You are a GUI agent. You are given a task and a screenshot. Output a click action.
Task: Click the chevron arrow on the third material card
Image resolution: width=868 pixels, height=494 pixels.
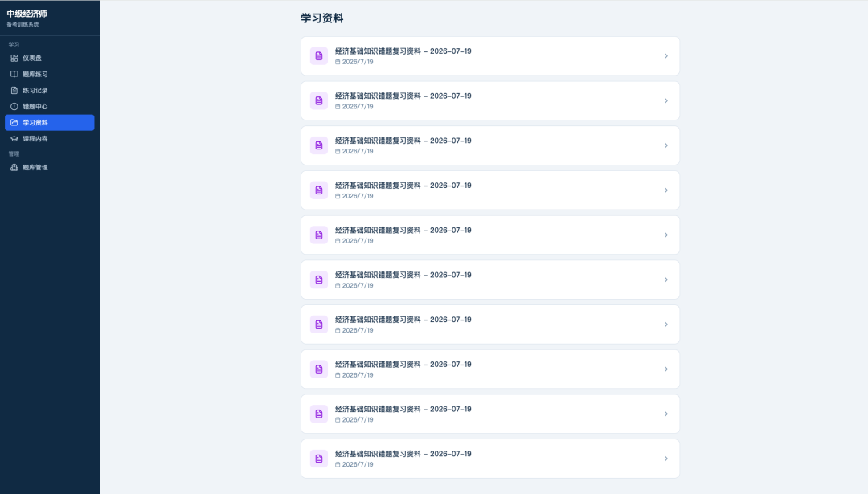click(x=666, y=145)
